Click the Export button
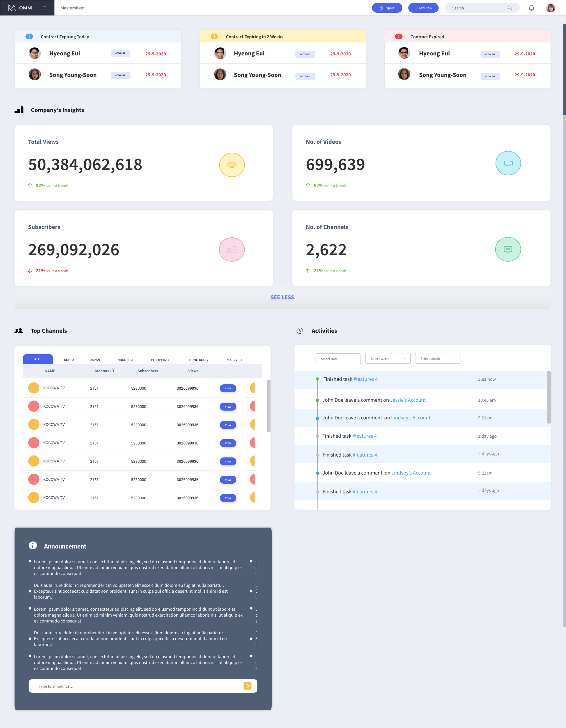This screenshot has width=566, height=728. tap(387, 8)
